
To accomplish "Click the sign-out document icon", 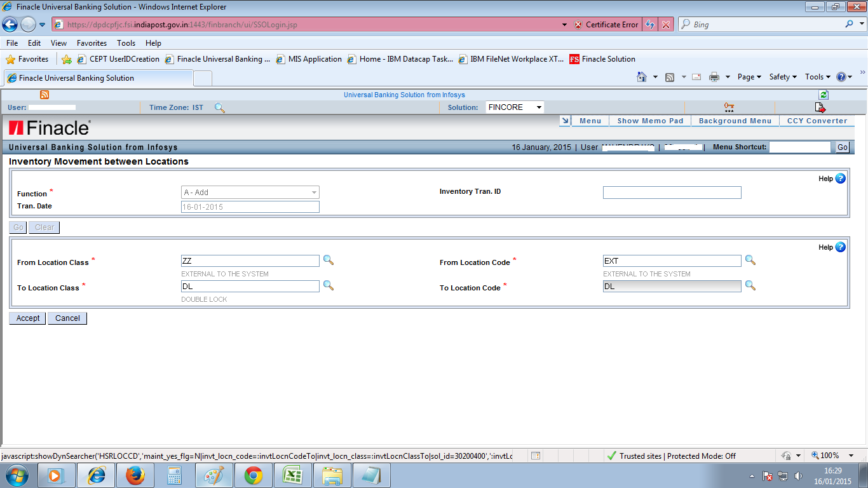I will point(820,107).
